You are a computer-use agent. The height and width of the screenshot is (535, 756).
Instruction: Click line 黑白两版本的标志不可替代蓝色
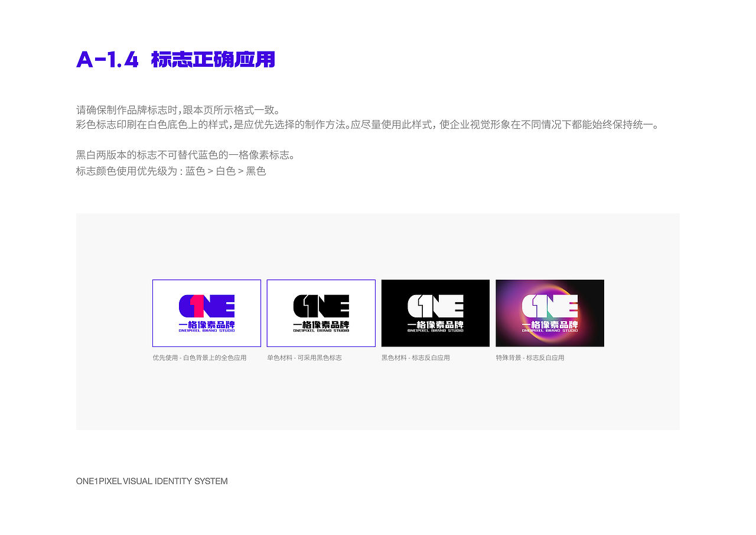point(185,155)
